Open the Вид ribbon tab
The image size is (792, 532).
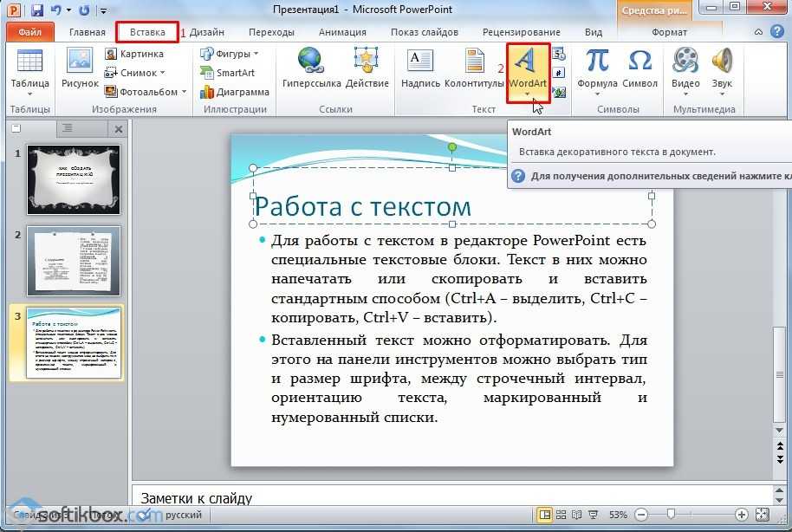click(594, 32)
